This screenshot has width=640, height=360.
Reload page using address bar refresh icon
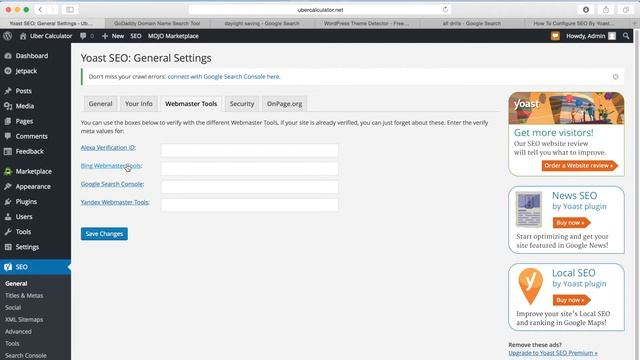click(x=445, y=9)
